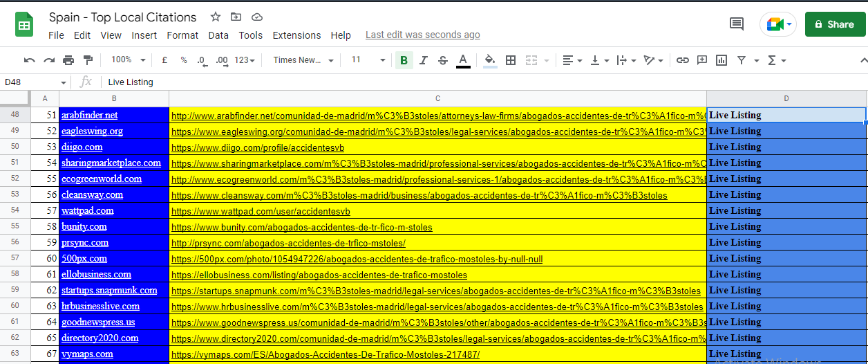The width and height of the screenshot is (868, 364).
Task: Star the Spain - Top Local Citations document
Action: coord(216,17)
